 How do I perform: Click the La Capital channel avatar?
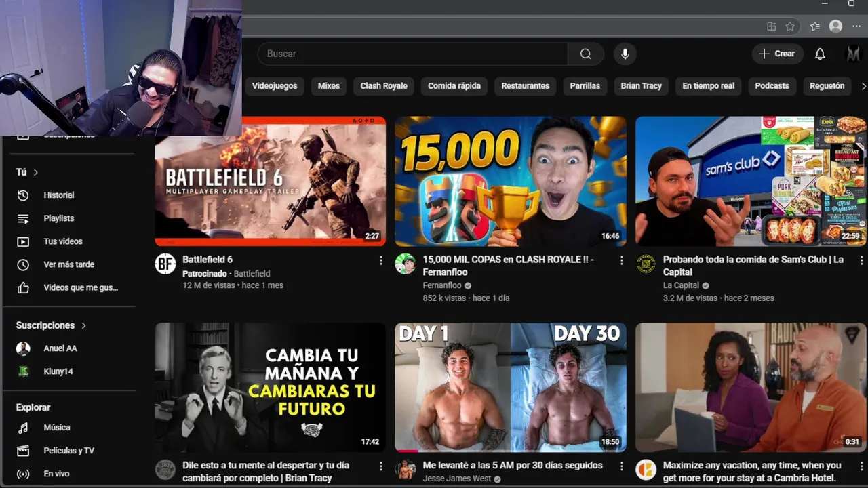click(646, 264)
